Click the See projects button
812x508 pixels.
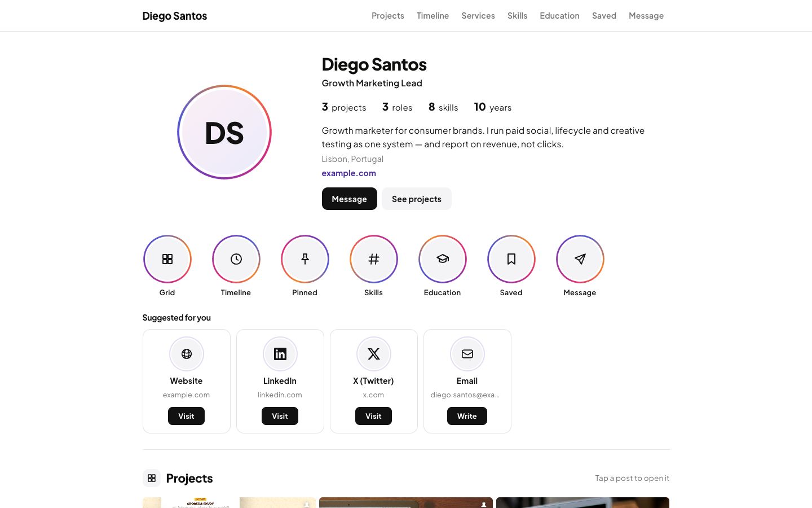[417, 199]
